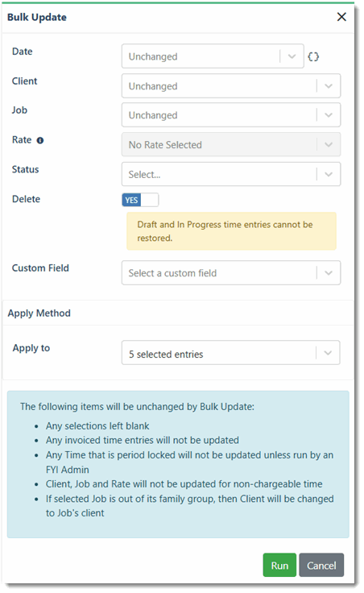364x593 pixels.
Task: Open the Apply to dropdown chevron
Action: 328,353
